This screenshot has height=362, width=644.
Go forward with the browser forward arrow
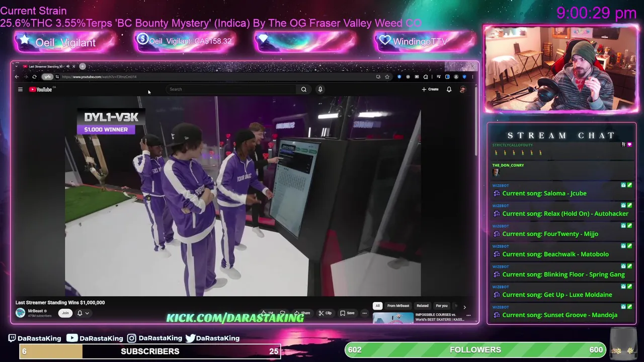pyautogui.click(x=26, y=77)
